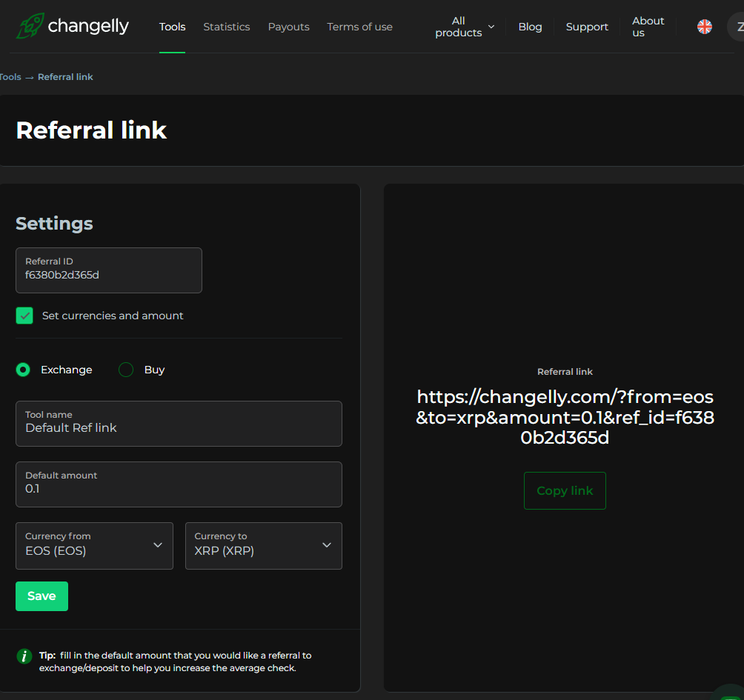Focus the Referral ID input field

tap(109, 270)
